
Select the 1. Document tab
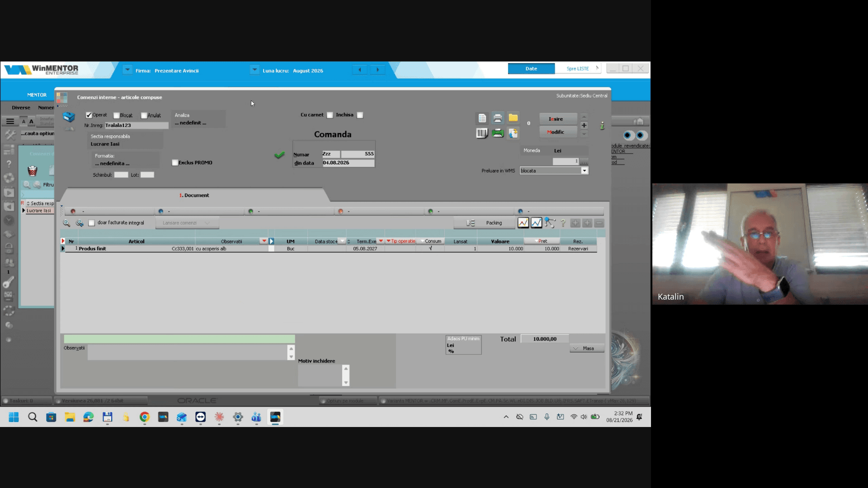point(194,195)
